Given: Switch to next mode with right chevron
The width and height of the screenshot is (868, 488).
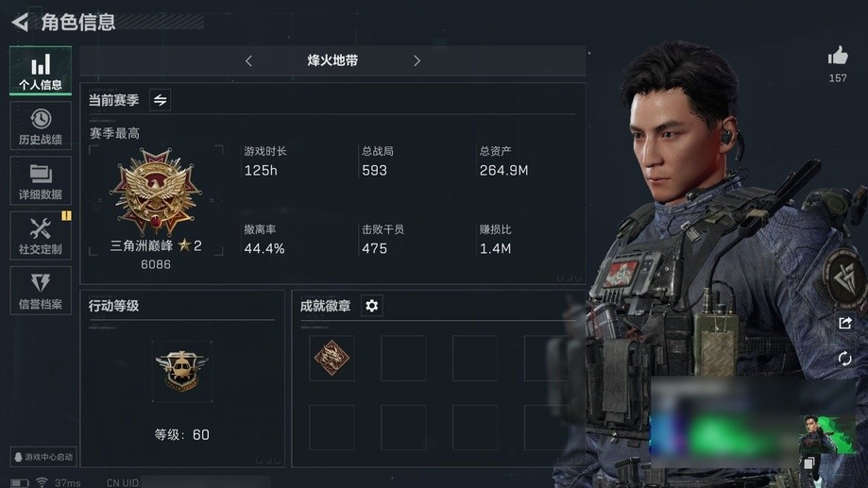Looking at the screenshot, I should [417, 60].
